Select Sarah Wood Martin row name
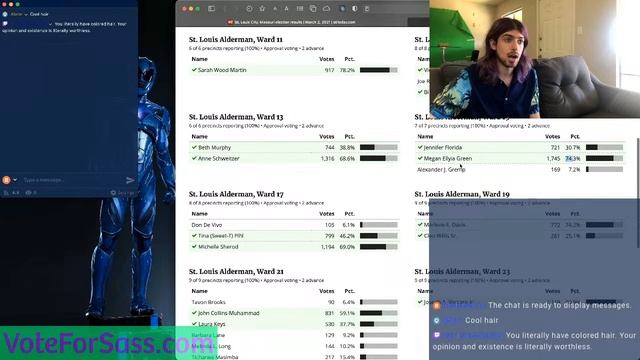 tap(222, 70)
